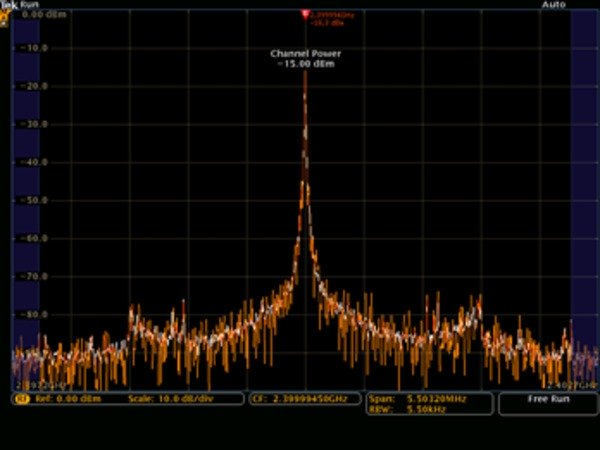Screen dimensions: 600x450
Task: Click the Channel Power measurement label
Action: pos(302,54)
